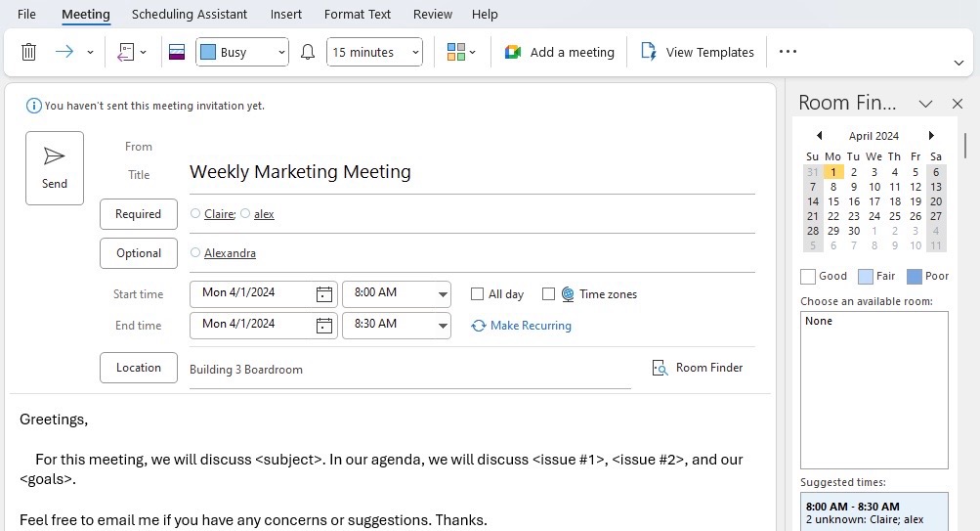Click the Required attendees button
This screenshot has width=980, height=531.
click(x=139, y=214)
